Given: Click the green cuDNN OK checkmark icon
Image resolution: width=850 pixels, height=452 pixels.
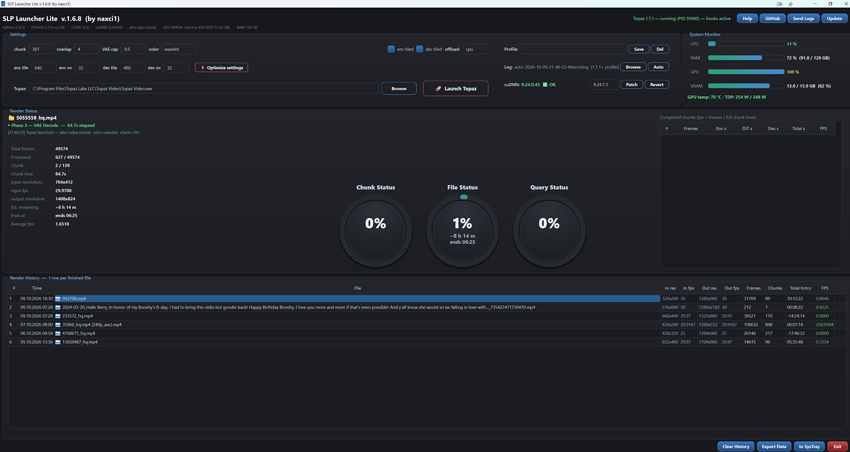Looking at the screenshot, I should [x=545, y=85].
